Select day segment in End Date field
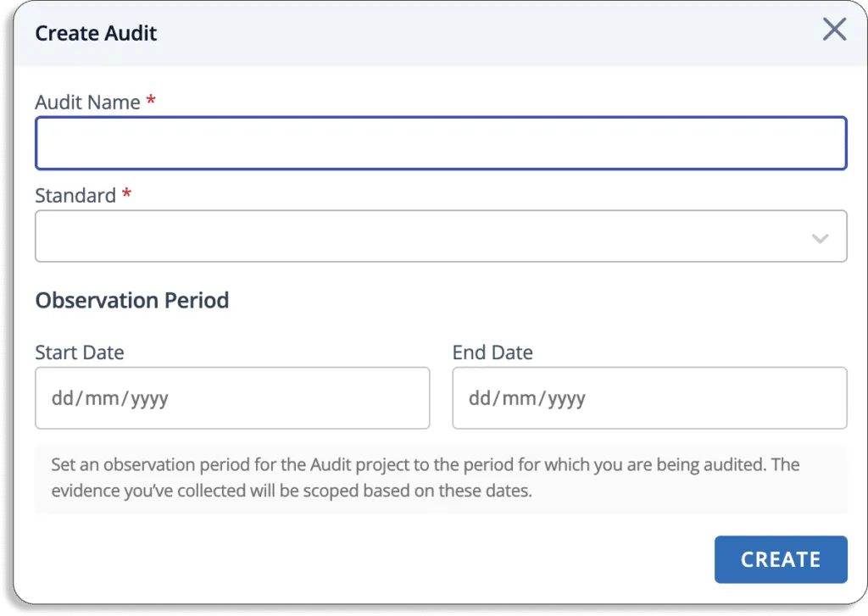The height and width of the screenshot is (616, 868). coord(479,398)
